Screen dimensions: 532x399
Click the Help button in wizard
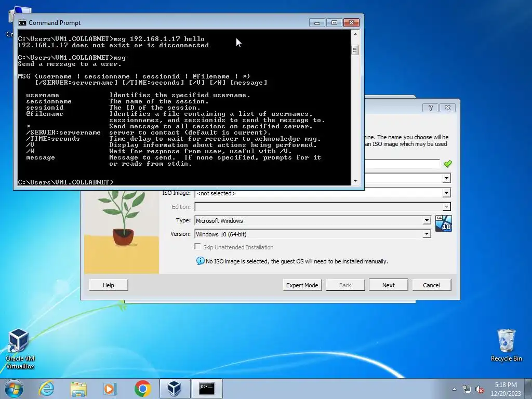point(109,285)
